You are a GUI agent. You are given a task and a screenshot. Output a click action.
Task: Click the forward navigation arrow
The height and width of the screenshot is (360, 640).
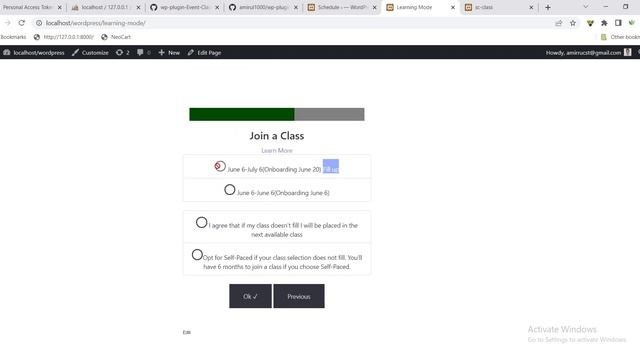click(8, 23)
